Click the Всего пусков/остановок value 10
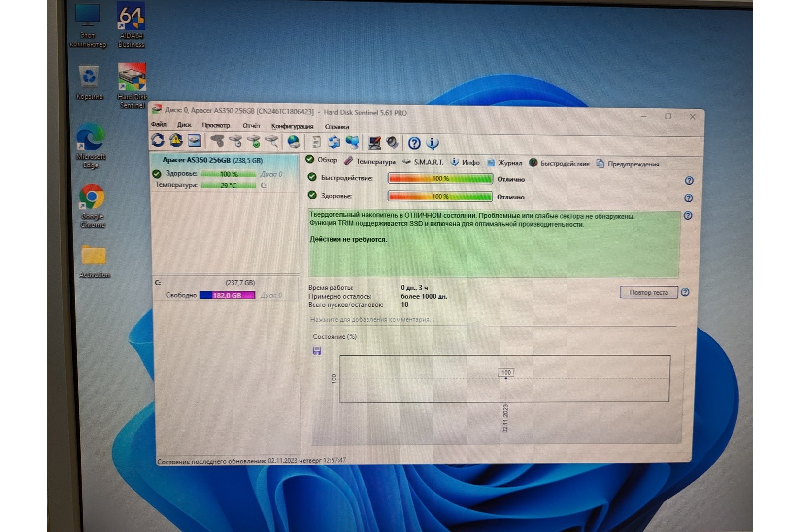Viewport: 800px width, 532px height. pos(404,304)
